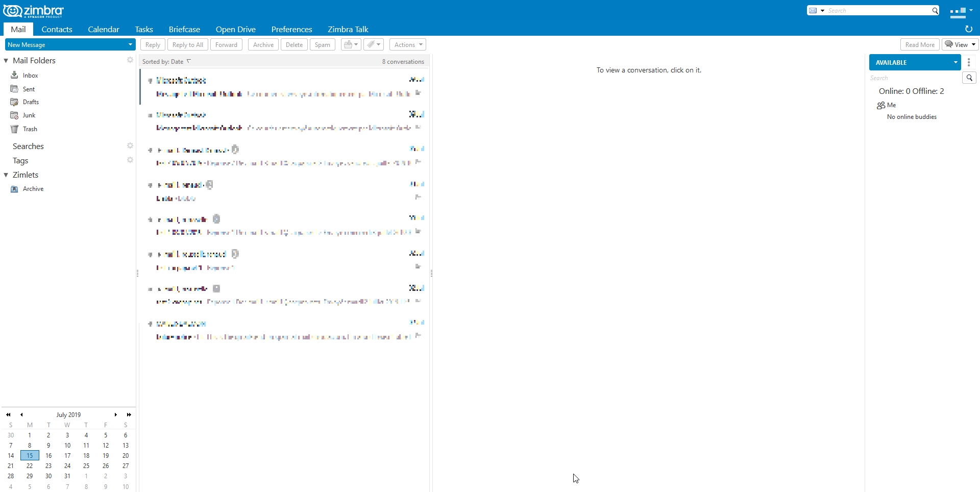Image resolution: width=980 pixels, height=492 pixels.
Task: Click the Forward button
Action: (227, 45)
